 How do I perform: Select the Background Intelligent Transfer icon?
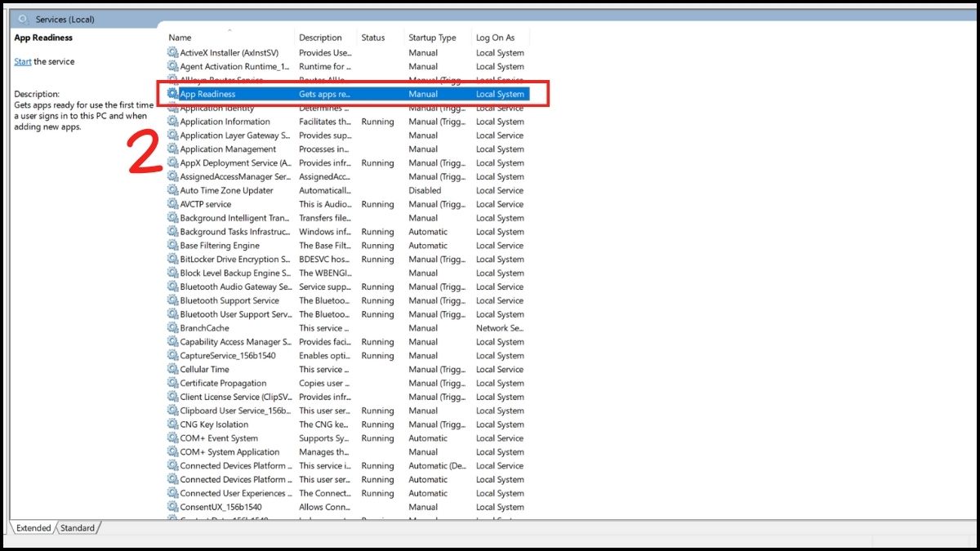click(171, 218)
